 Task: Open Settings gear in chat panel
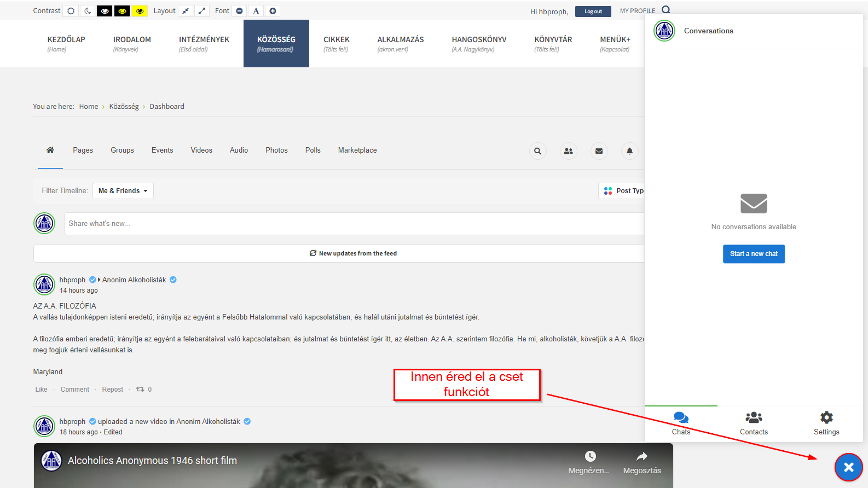(826, 423)
